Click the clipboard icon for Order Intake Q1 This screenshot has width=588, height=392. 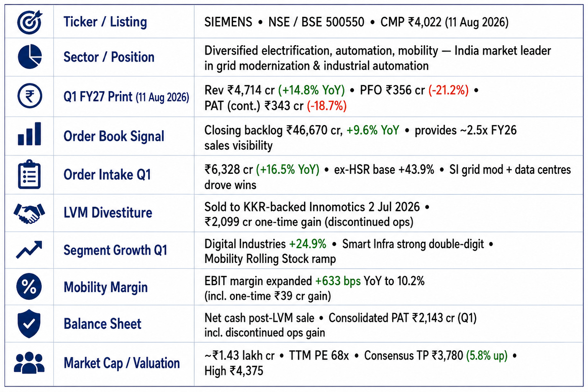click(x=29, y=175)
